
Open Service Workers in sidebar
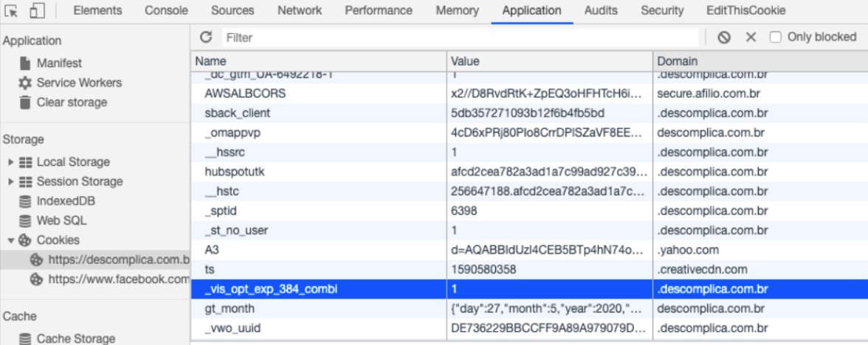(x=79, y=83)
